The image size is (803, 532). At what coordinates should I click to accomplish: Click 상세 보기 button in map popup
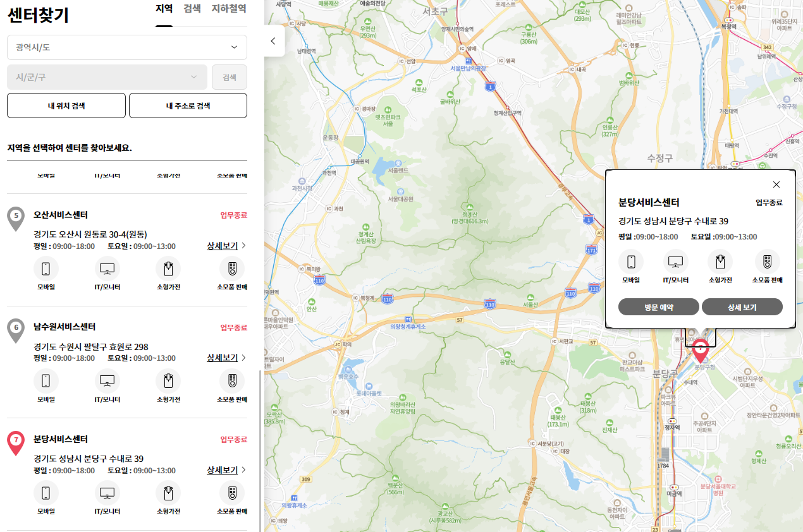point(742,307)
